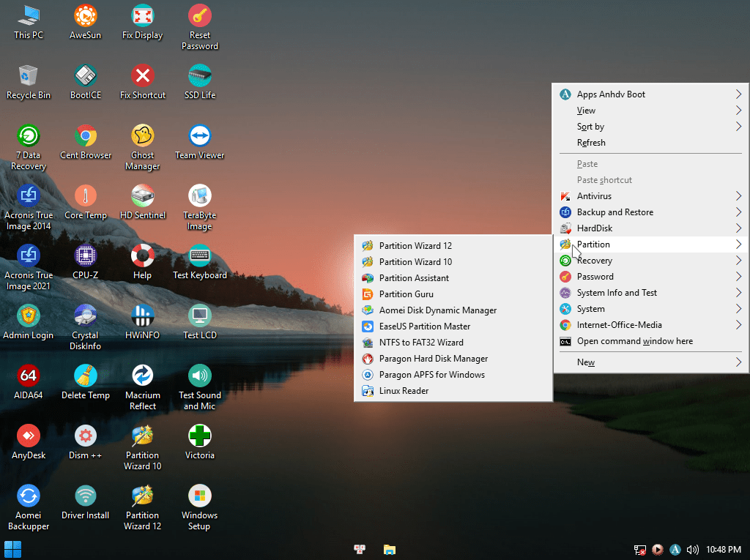Image resolution: width=750 pixels, height=560 pixels.
Task: Click the Dism ++ desktop icon
Action: click(86, 441)
